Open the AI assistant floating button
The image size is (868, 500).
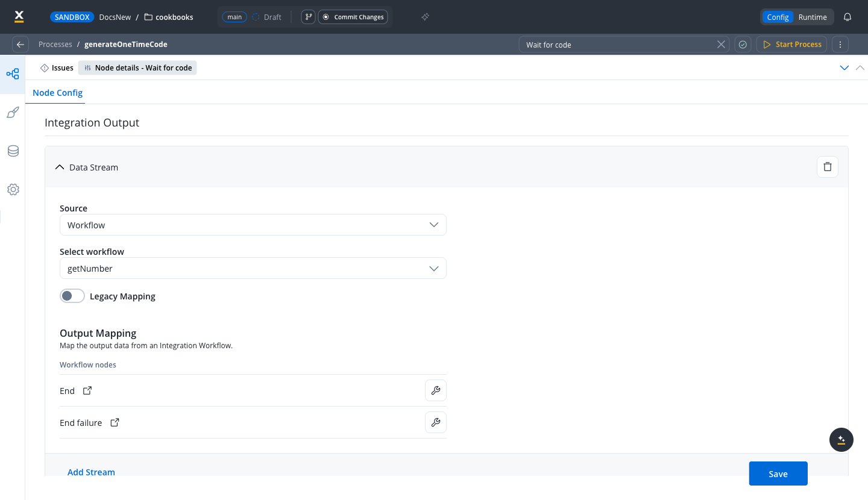click(841, 440)
